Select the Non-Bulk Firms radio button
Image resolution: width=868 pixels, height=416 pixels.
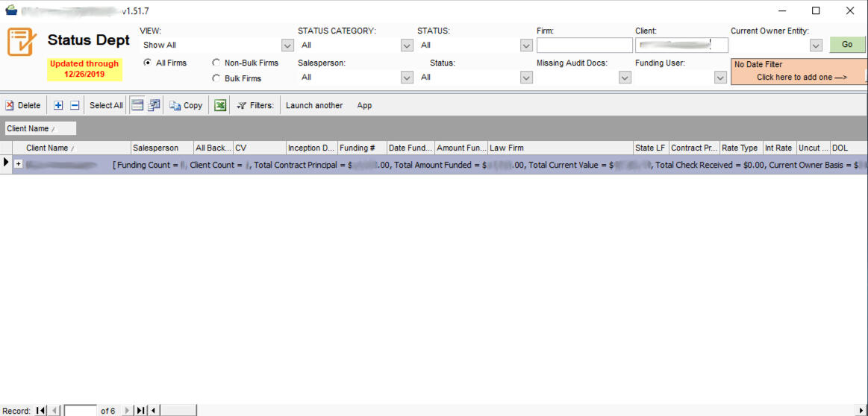[x=216, y=63]
